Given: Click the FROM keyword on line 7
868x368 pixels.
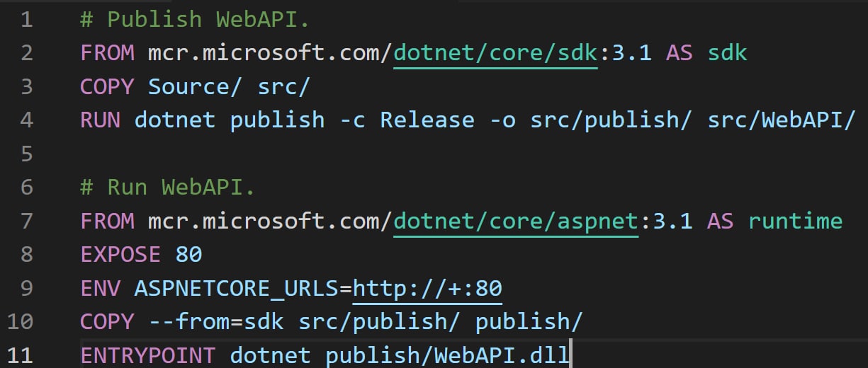Looking at the screenshot, I should (107, 222).
